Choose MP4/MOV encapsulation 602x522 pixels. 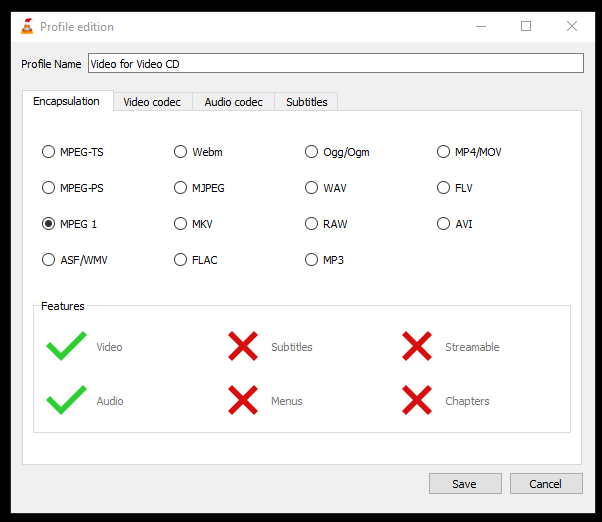coord(443,152)
